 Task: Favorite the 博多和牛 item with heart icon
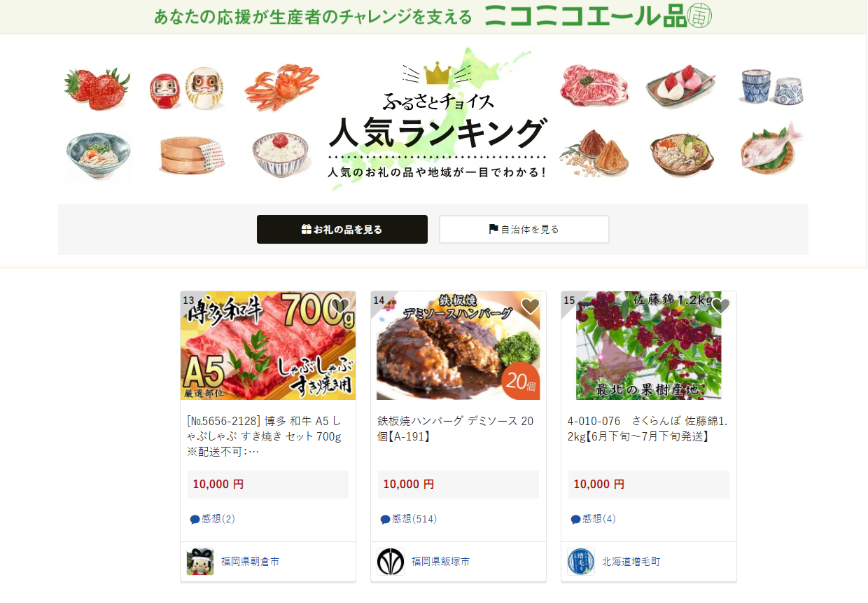tap(340, 306)
